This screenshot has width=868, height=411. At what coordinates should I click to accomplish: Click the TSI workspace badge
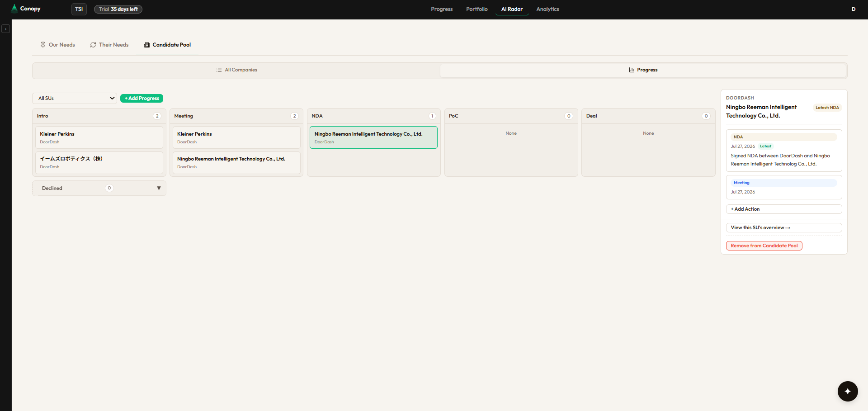tap(79, 9)
